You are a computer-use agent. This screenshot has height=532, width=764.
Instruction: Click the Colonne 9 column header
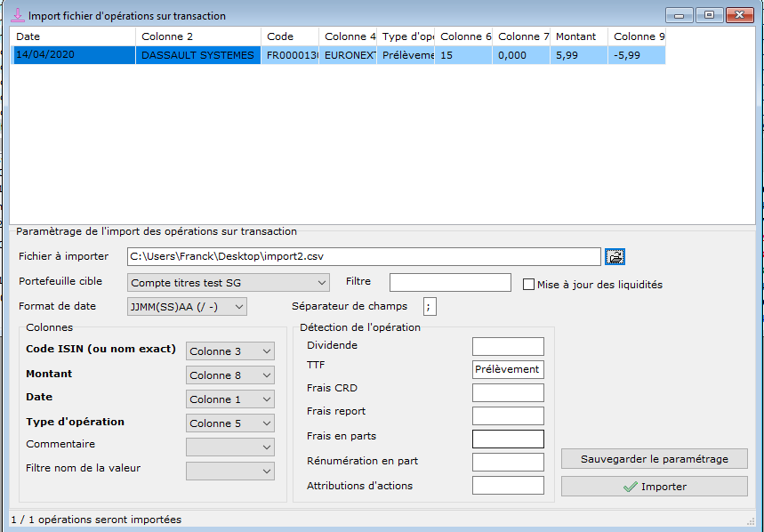637,36
